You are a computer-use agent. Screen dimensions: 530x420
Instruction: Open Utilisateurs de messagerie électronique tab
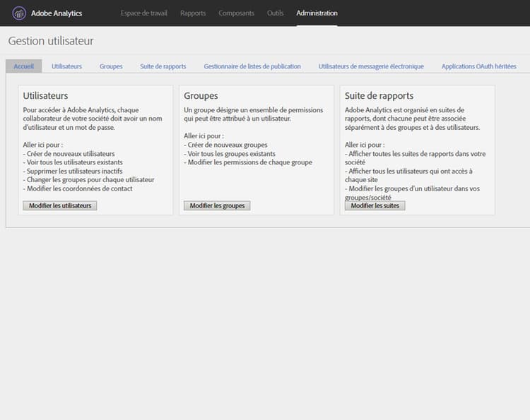pos(371,66)
